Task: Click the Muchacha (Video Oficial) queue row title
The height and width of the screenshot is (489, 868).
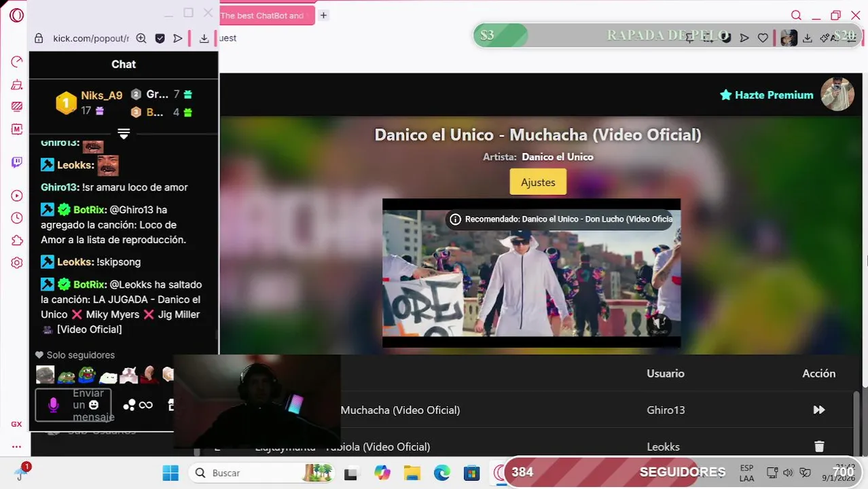Action: 400,410
